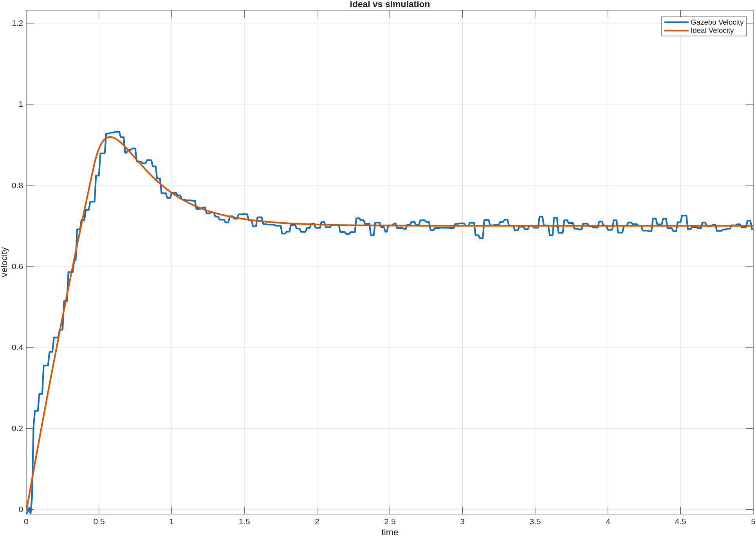Image resolution: width=756 pixels, height=536 pixels.
Task: Click the y-axis tick label 0.2
Action: pos(17,428)
